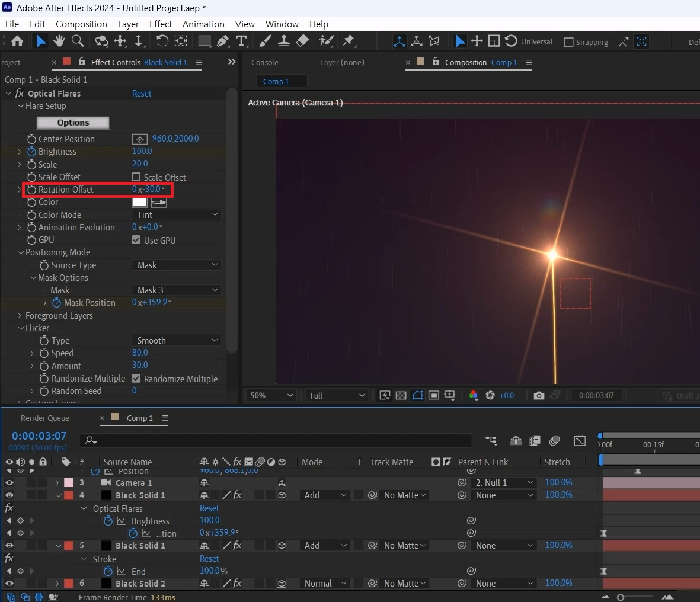Open the Source Type Mask dropdown
This screenshot has height=602, width=700.
177,265
